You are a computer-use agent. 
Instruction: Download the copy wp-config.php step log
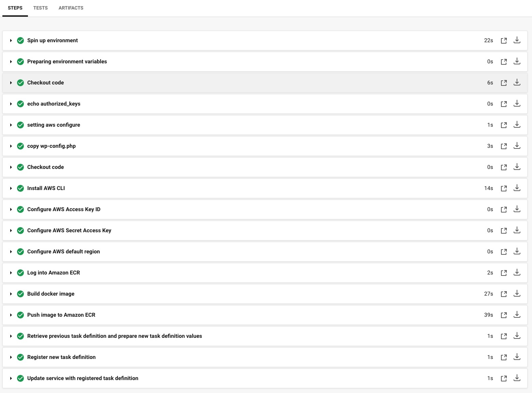pos(517,145)
